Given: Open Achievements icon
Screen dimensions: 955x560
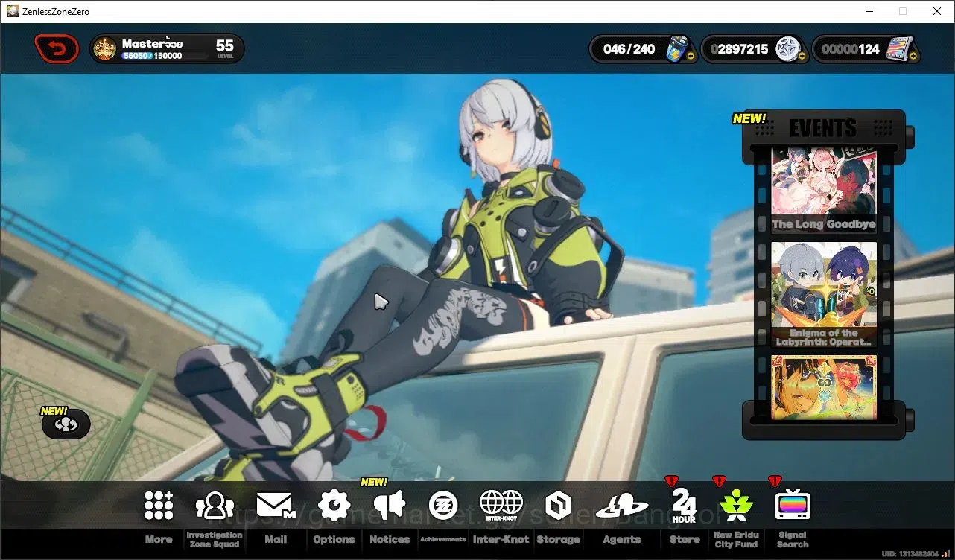Looking at the screenshot, I should 443,506.
